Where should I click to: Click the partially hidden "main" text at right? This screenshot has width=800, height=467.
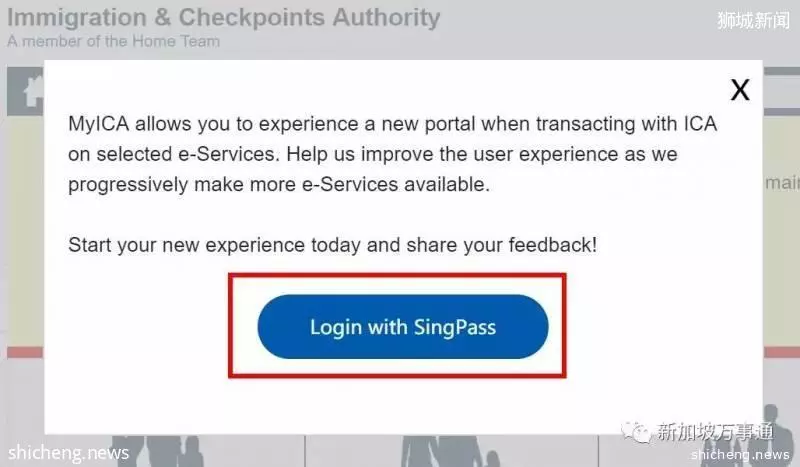pos(782,182)
